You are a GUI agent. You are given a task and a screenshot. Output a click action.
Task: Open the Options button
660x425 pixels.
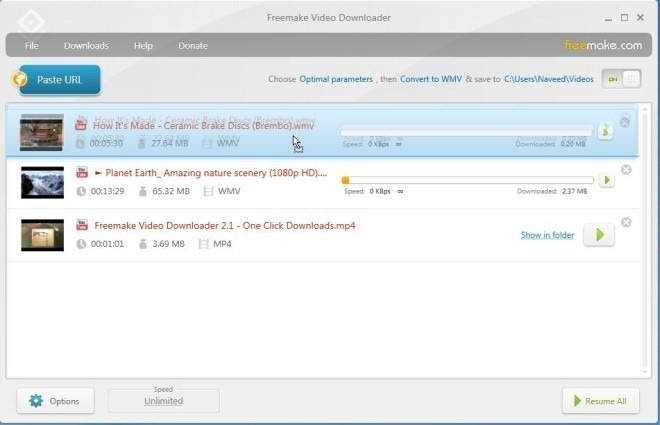[56, 401]
